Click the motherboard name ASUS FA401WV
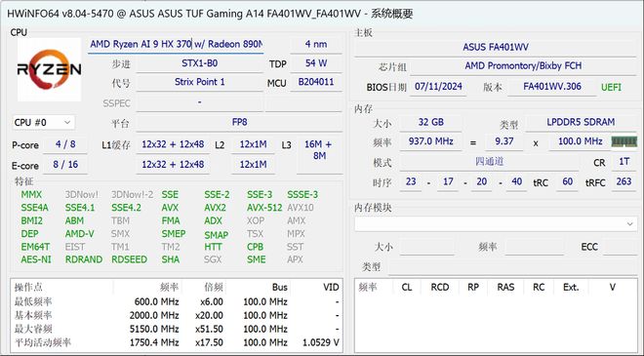Viewport: 644px width, 356px height. [x=496, y=47]
